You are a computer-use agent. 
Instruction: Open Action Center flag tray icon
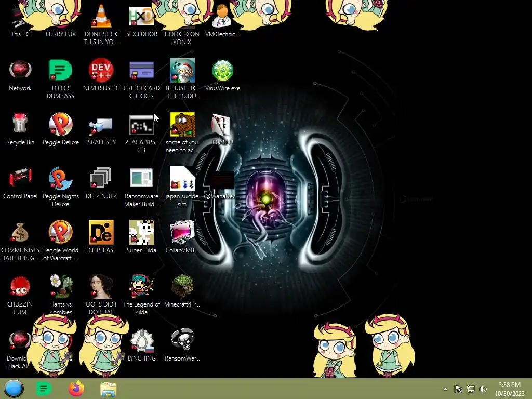(458, 389)
